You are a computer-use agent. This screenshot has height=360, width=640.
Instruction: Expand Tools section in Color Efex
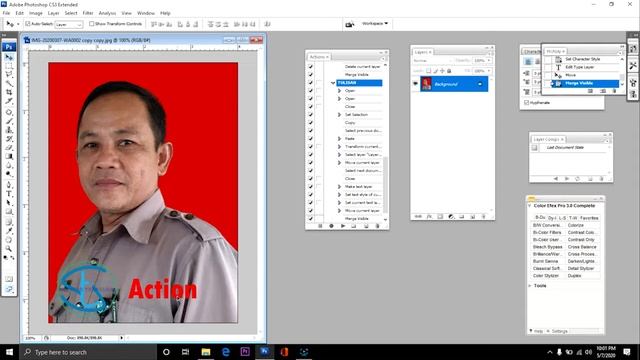530,286
